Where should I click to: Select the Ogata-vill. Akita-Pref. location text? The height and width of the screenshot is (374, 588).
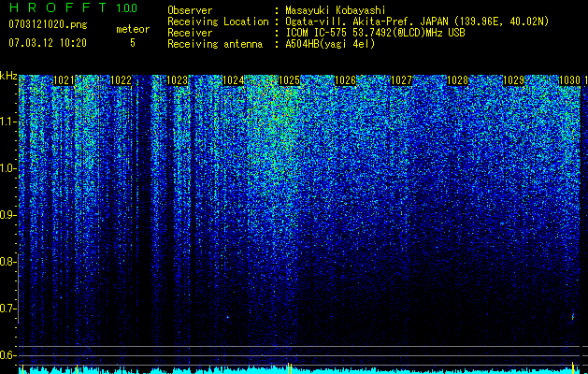(x=417, y=22)
